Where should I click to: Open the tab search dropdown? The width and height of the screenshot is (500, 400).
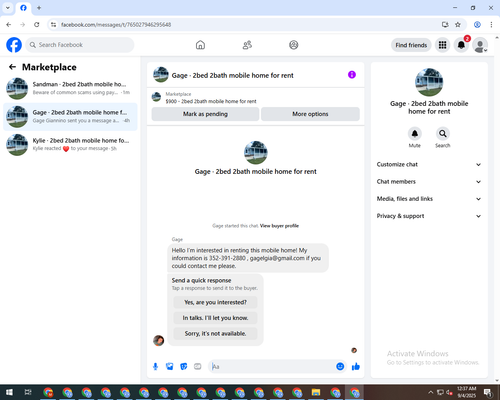8,8
